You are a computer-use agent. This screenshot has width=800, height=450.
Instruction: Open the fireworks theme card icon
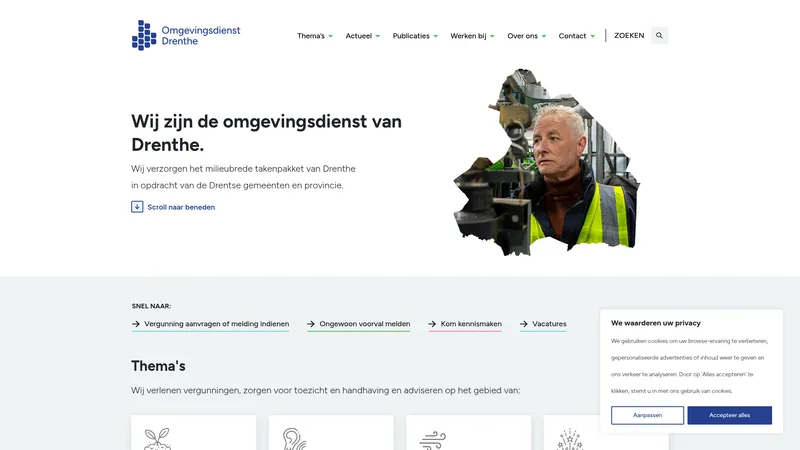[x=570, y=439]
